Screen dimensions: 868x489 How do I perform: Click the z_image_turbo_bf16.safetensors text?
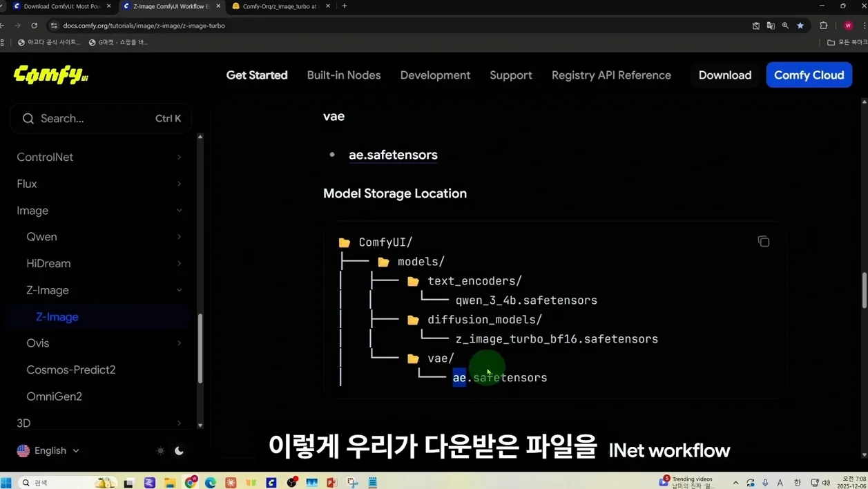coord(557,339)
